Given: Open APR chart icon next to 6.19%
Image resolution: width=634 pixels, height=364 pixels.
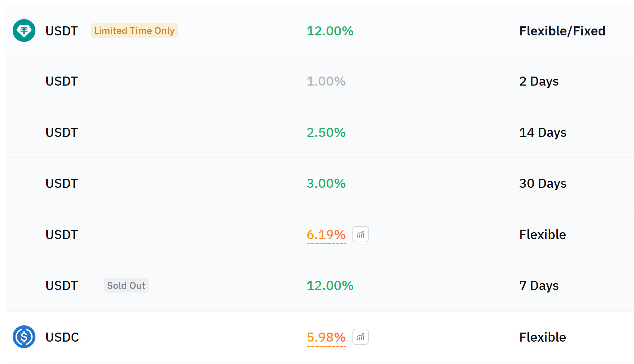Looking at the screenshot, I should [360, 234].
